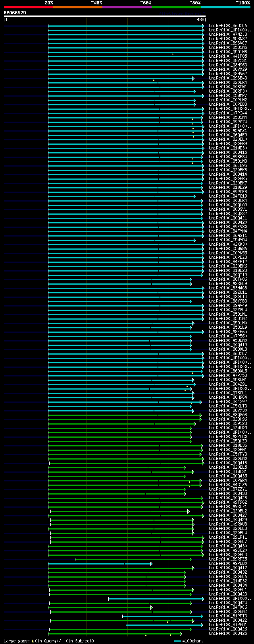Click the red 20% identity legend segment
Image resolution: width=254 pixels, height=644 pixels.
(x=28, y=7)
